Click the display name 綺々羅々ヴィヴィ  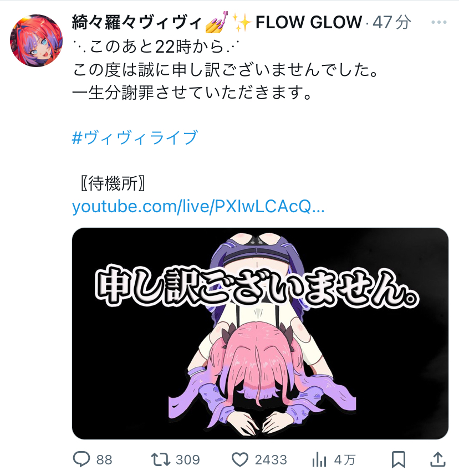tap(137, 22)
